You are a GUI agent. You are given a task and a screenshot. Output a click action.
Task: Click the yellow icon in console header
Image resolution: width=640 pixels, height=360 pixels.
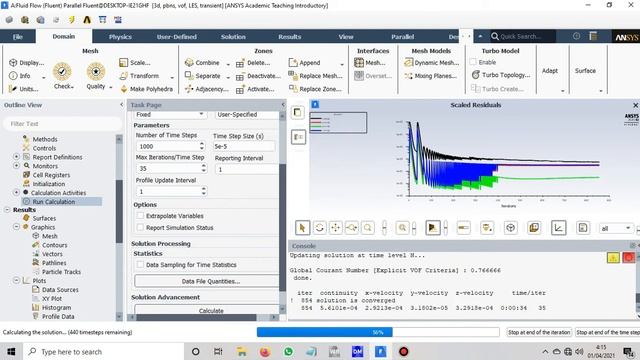tap(613, 258)
